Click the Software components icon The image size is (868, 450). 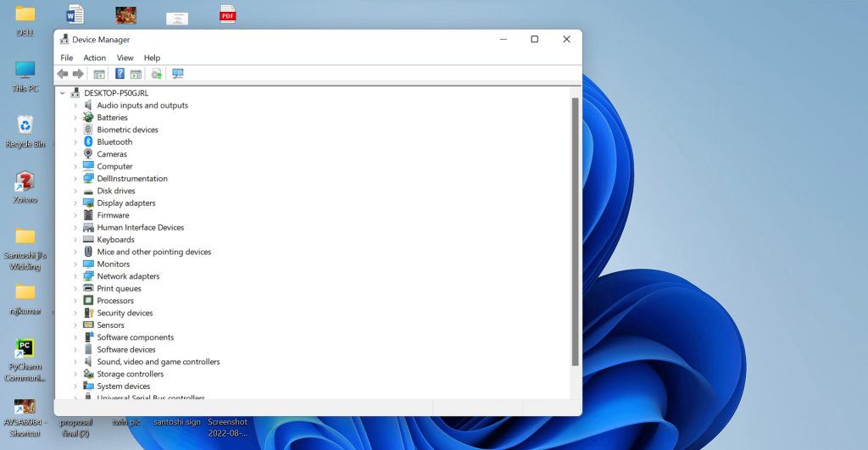pyautogui.click(x=88, y=337)
